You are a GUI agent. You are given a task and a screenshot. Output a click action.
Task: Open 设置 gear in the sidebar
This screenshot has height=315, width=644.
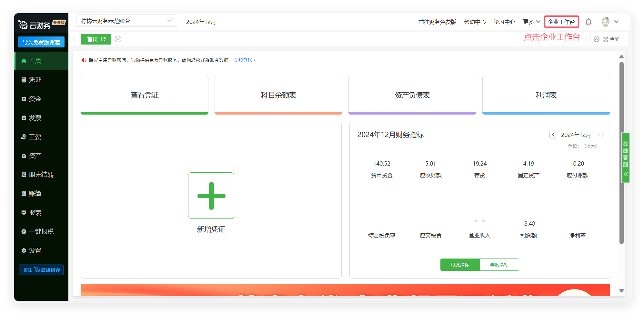pos(35,250)
